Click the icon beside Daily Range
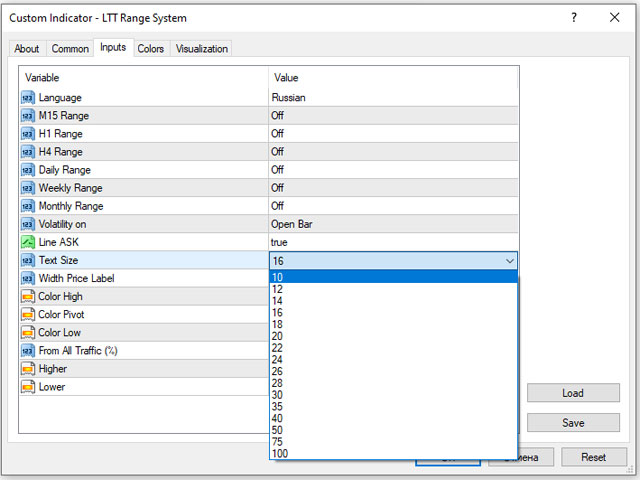 tap(28, 170)
